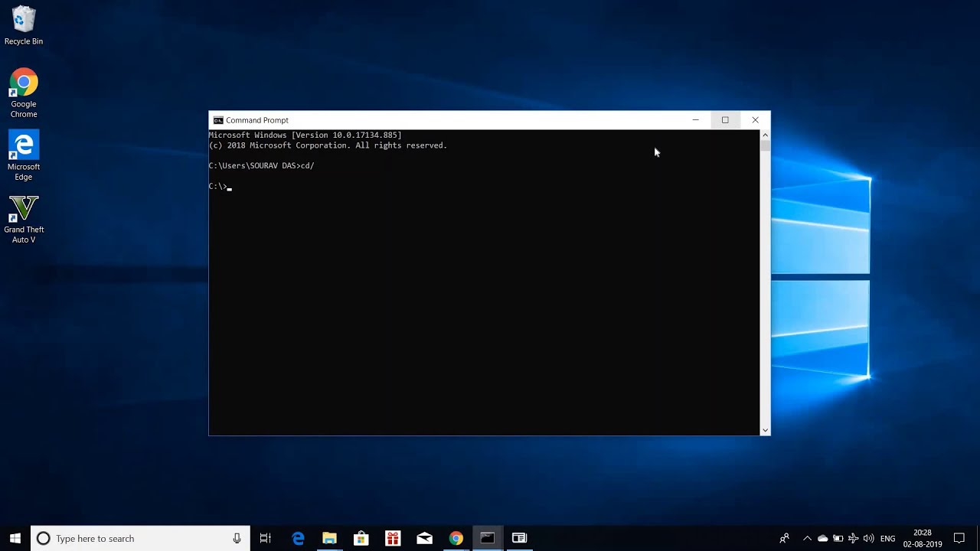The image size is (980, 551).
Task: Open the People icon in the system tray
Action: tap(784, 538)
